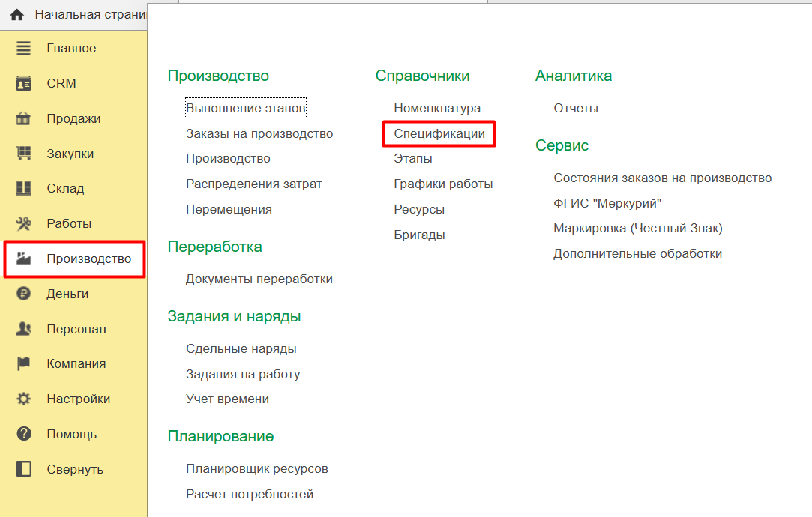Open the Ресурсы catalog
This screenshot has height=517, width=812.
click(x=419, y=209)
